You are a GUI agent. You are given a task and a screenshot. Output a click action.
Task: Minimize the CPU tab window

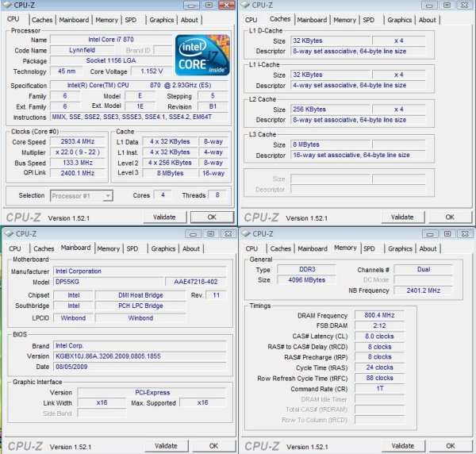pyautogui.click(x=191, y=6)
